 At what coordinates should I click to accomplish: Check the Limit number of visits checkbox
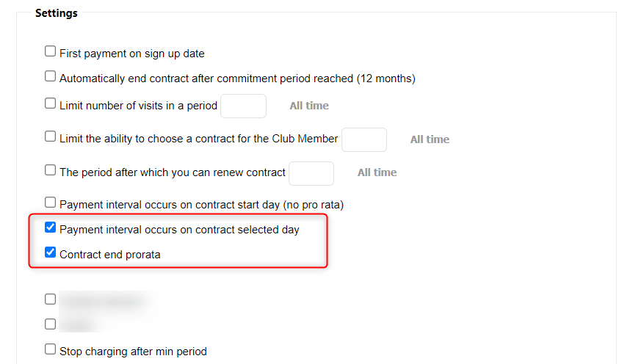click(x=50, y=104)
